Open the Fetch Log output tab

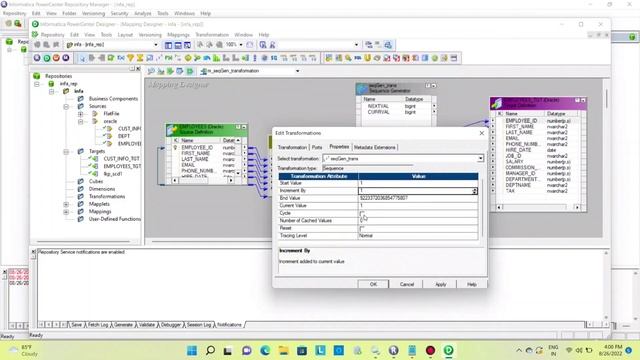click(x=98, y=325)
